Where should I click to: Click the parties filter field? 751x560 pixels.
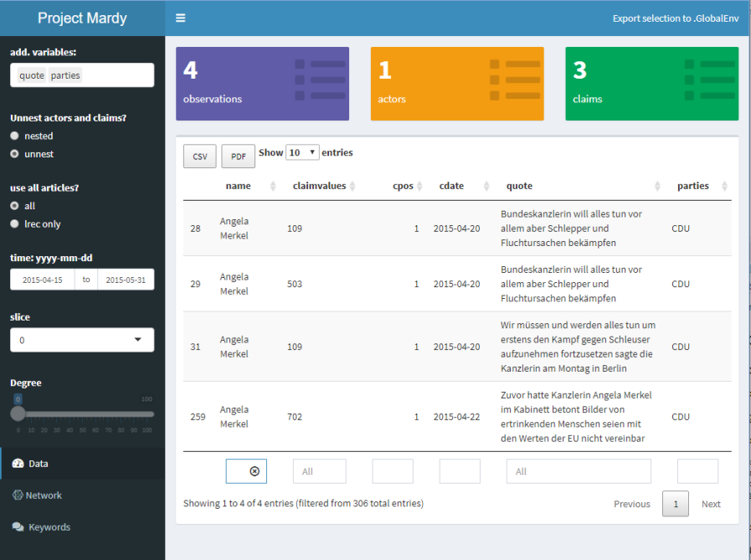coord(697,471)
